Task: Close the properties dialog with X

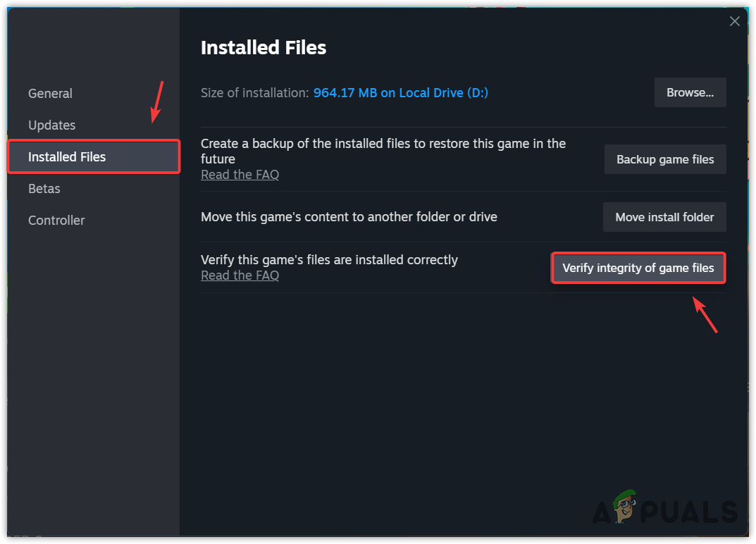Action: tap(735, 21)
